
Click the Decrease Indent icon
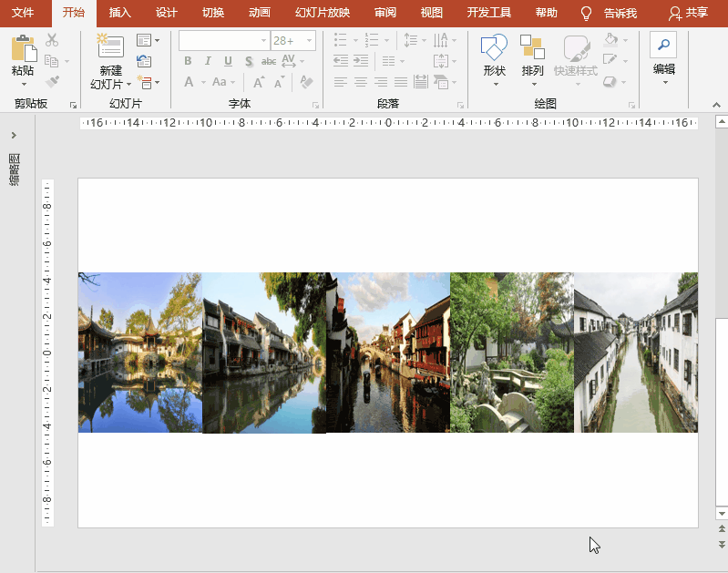coord(341,61)
